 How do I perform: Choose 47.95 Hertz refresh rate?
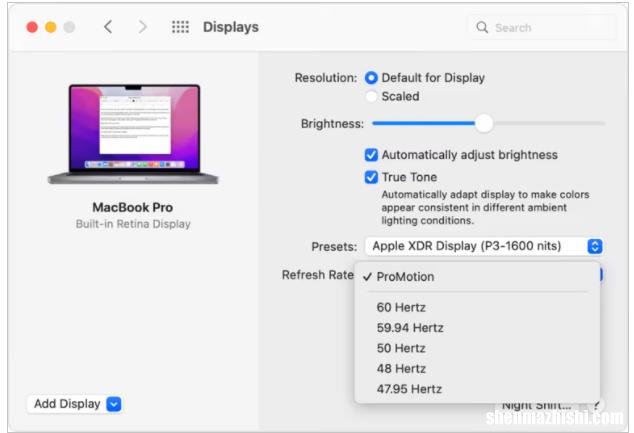click(477, 389)
